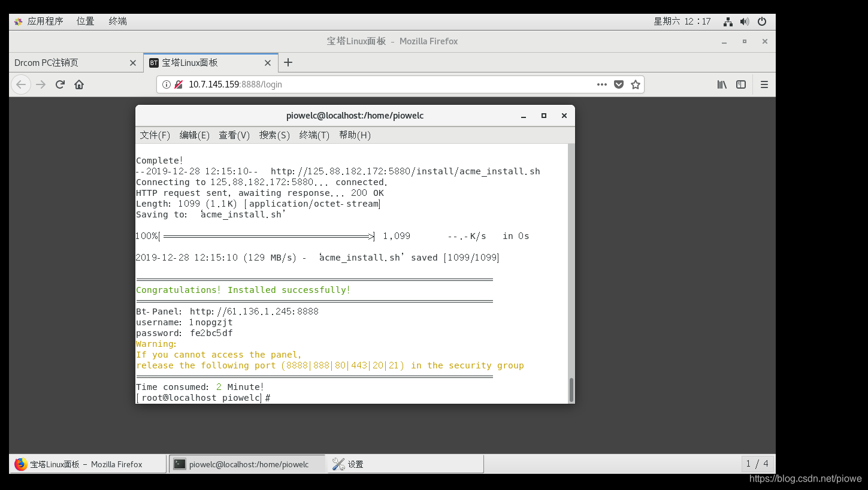
Task: Bookmark this page with the star
Action: point(636,84)
